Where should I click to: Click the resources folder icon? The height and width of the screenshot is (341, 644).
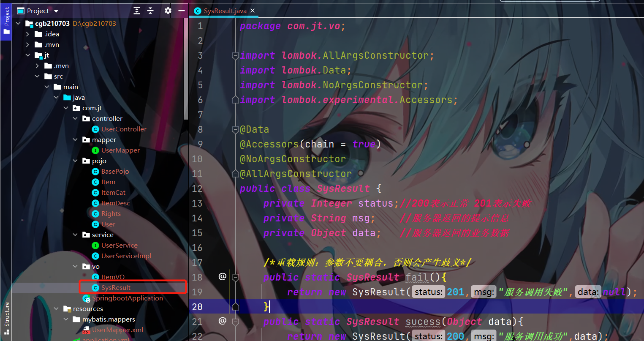coord(67,308)
